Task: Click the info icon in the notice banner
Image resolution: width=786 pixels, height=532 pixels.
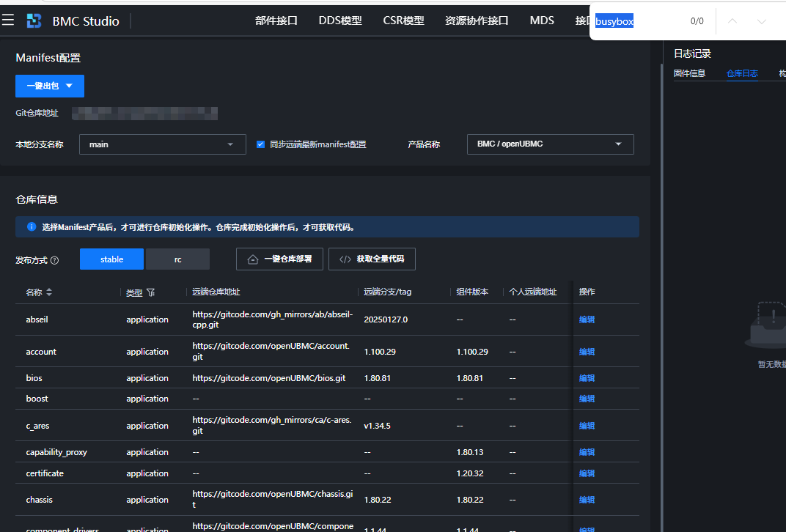Action: (32, 227)
